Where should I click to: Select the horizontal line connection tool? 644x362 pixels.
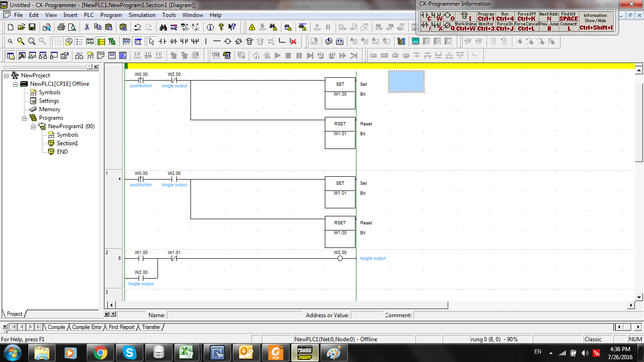(217, 41)
